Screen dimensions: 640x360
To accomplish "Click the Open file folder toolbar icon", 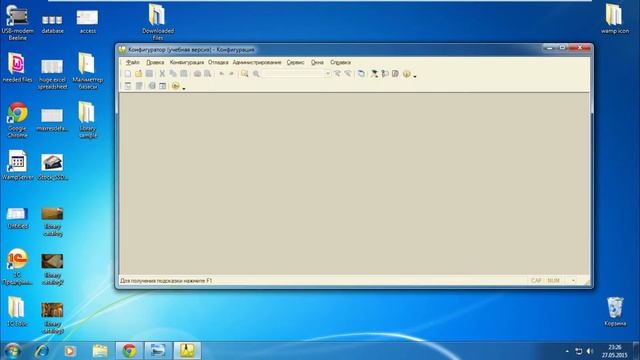I will [x=138, y=74].
